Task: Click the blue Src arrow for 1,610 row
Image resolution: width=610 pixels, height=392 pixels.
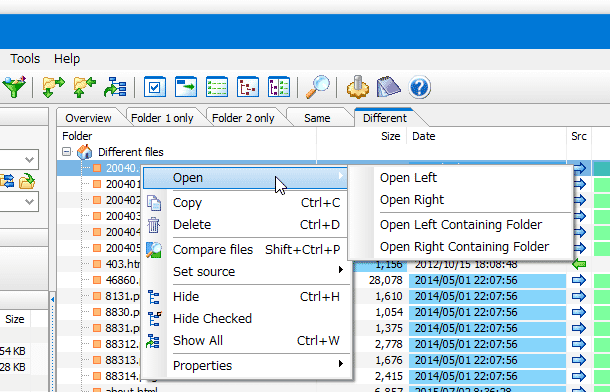Action: click(579, 296)
